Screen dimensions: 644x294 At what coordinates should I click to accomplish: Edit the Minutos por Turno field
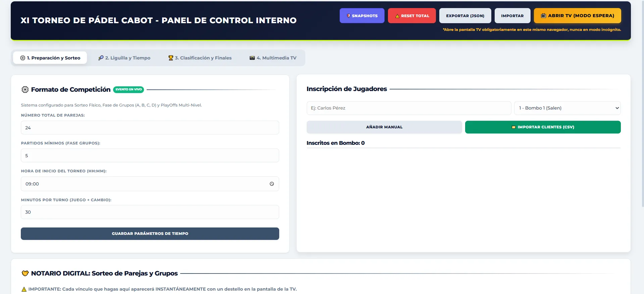(x=150, y=212)
